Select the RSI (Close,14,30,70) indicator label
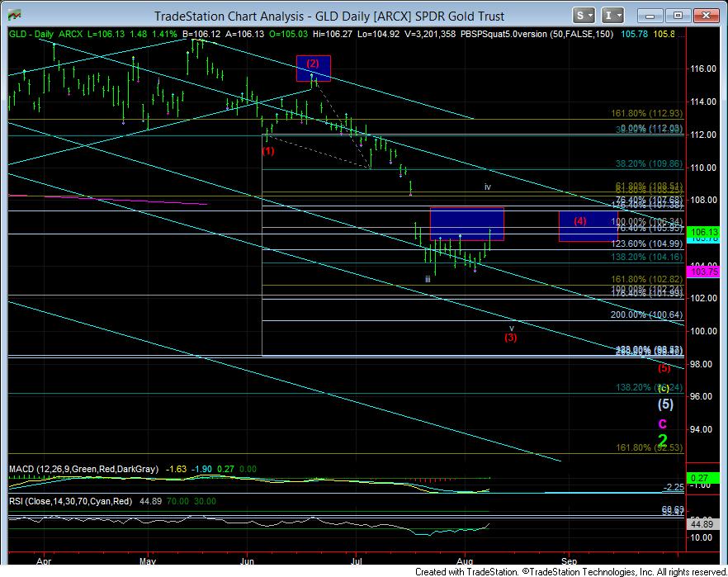The image size is (728, 577). 71,501
